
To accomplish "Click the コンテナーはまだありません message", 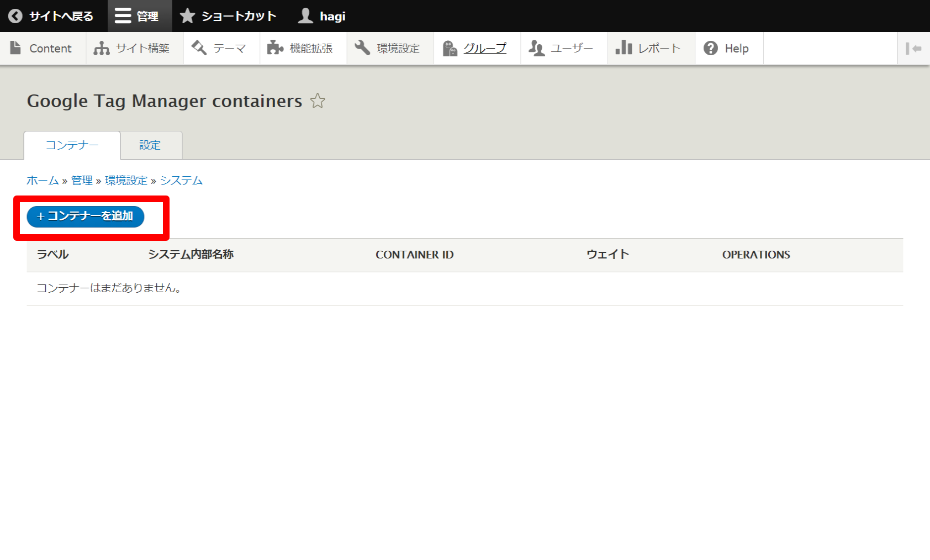I will click(110, 288).
